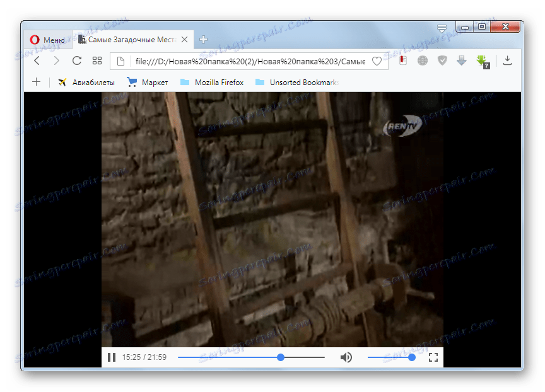
Task: Add page to bookmarks with heart icon
Action: [377, 62]
